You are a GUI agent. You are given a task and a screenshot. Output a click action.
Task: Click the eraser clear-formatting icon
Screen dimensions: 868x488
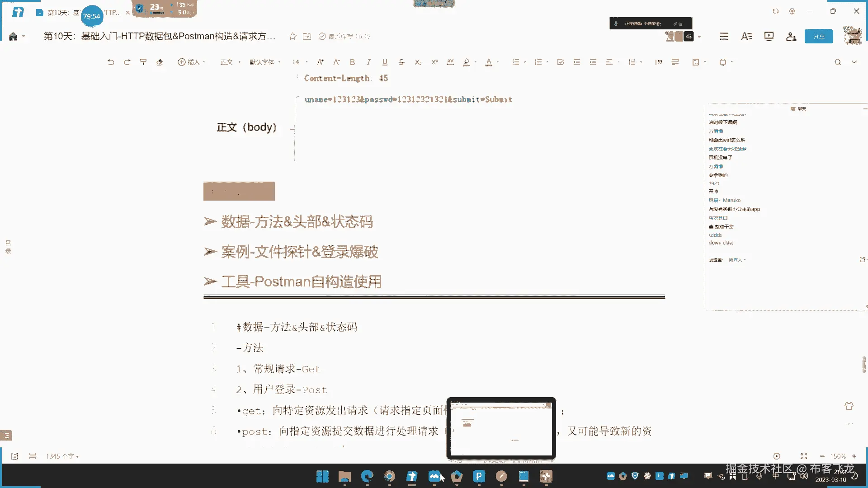pos(160,62)
